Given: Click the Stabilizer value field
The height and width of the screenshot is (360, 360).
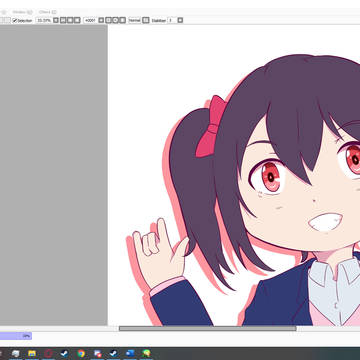Looking at the screenshot, I should tap(172, 20).
